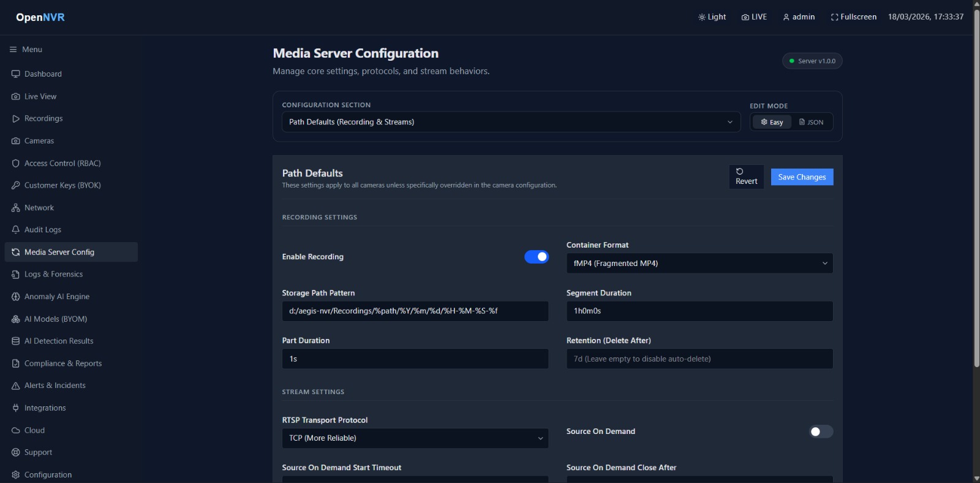
Task: Click the Logs & Forensics file icon
Action: [x=16, y=275]
